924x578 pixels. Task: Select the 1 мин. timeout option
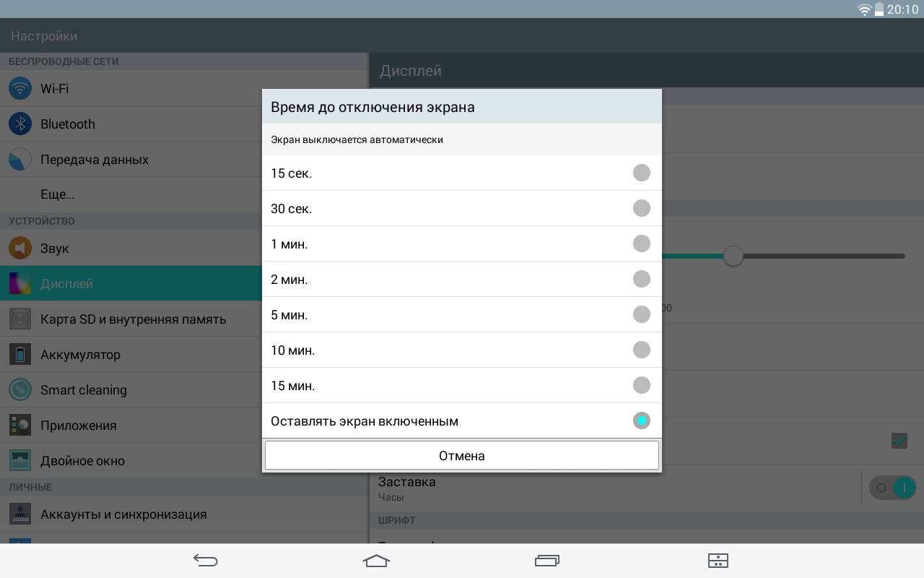641,244
